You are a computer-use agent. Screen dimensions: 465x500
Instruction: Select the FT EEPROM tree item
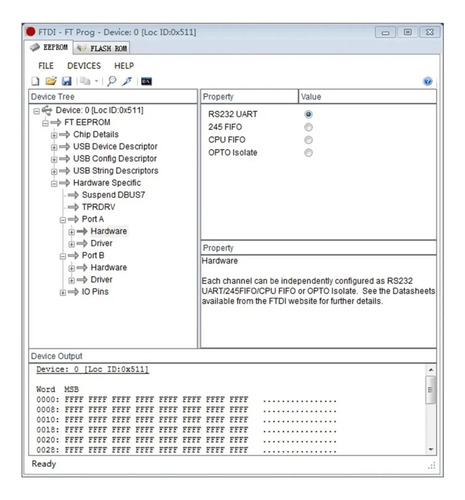[x=87, y=122]
